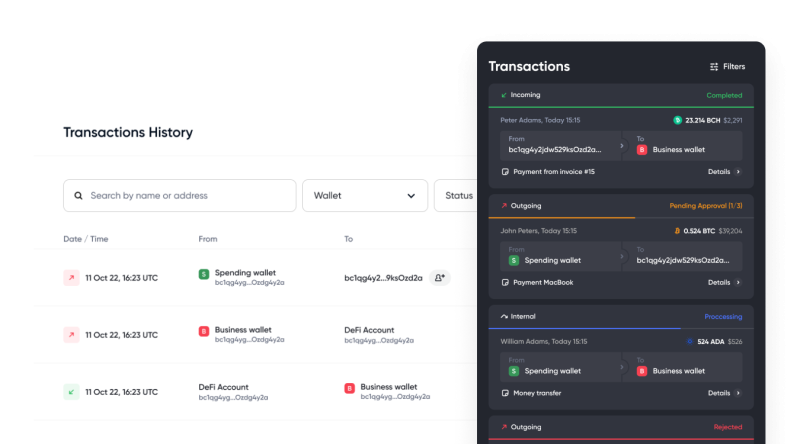Select the Incoming transaction card header
The height and width of the screenshot is (444, 800).
pyautogui.click(x=621, y=95)
